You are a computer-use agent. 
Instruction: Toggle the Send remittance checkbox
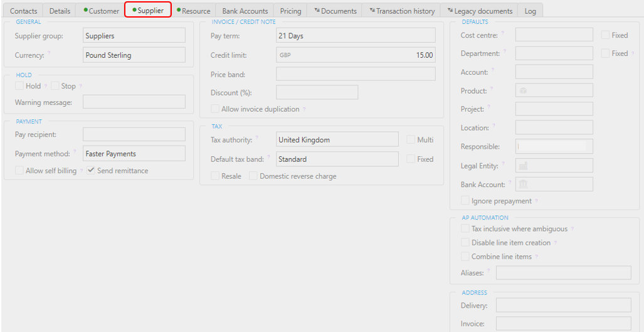tap(91, 171)
